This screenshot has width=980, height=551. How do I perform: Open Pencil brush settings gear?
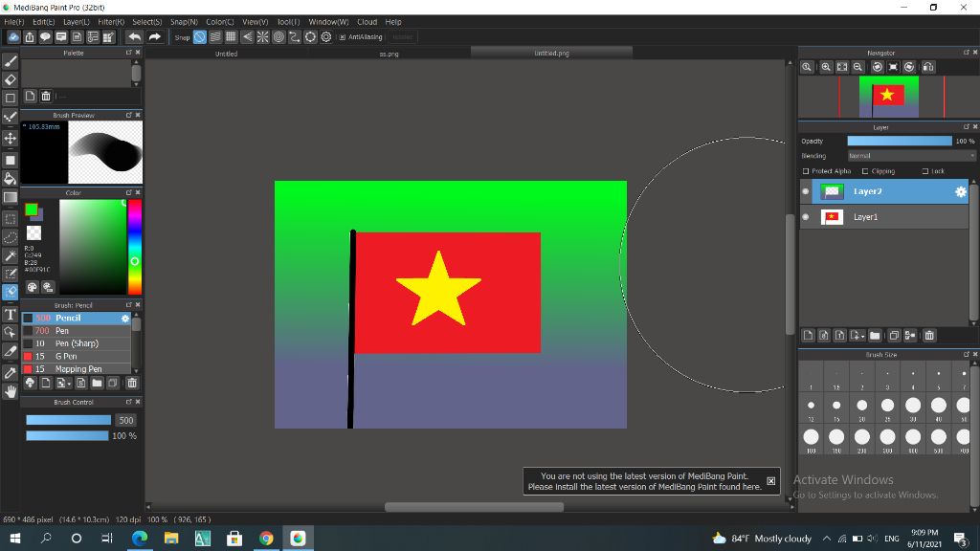coord(125,318)
